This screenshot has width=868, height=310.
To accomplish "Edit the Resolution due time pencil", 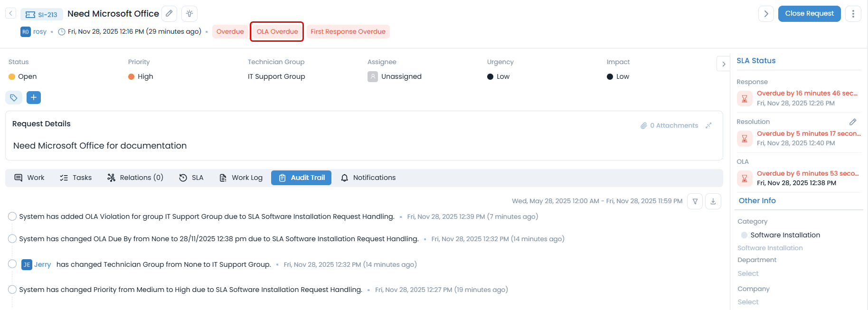I will (853, 122).
